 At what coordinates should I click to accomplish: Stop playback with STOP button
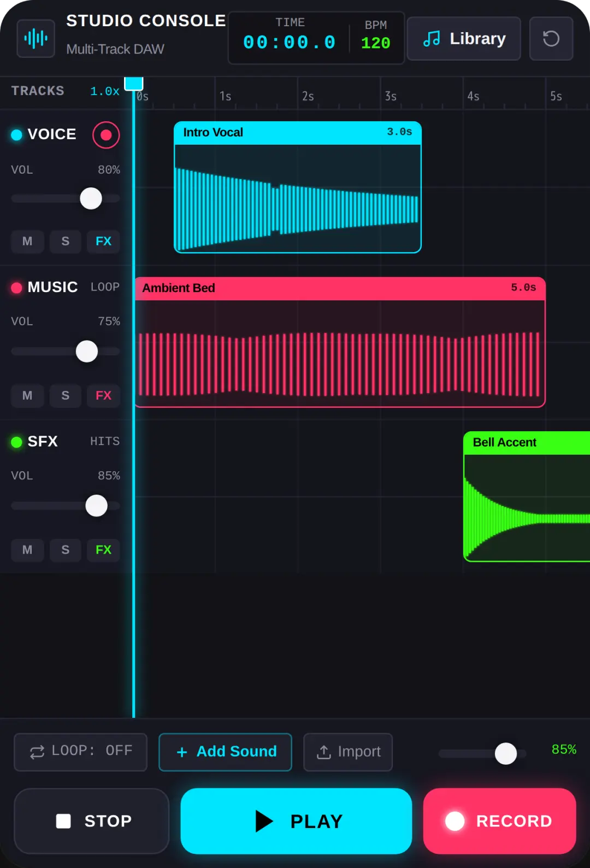tap(91, 821)
